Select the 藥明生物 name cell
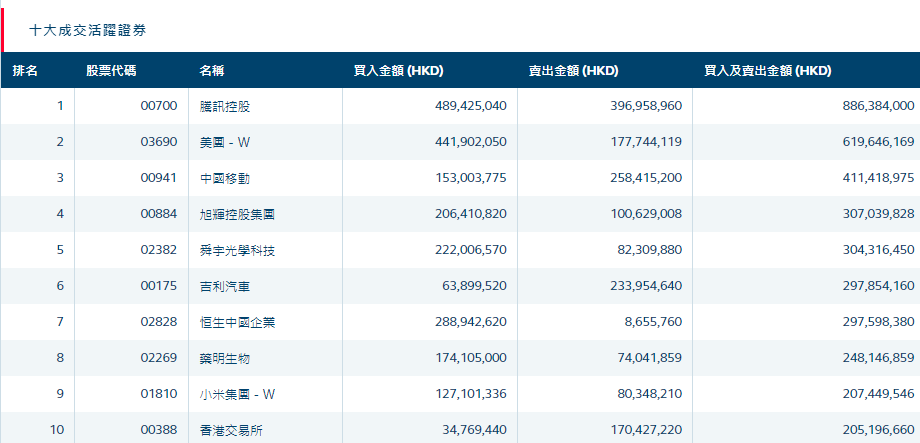The width and height of the screenshot is (920, 443). coord(225,357)
